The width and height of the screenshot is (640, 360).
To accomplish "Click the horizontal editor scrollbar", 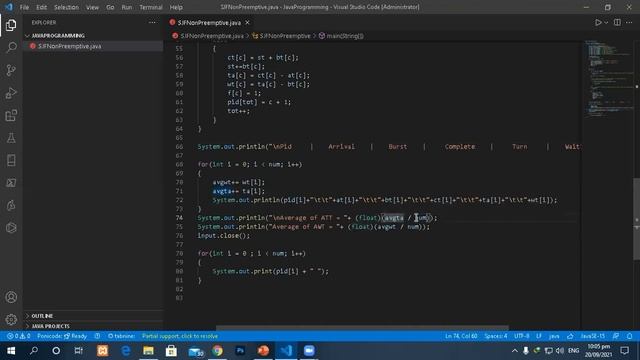I will [362, 328].
